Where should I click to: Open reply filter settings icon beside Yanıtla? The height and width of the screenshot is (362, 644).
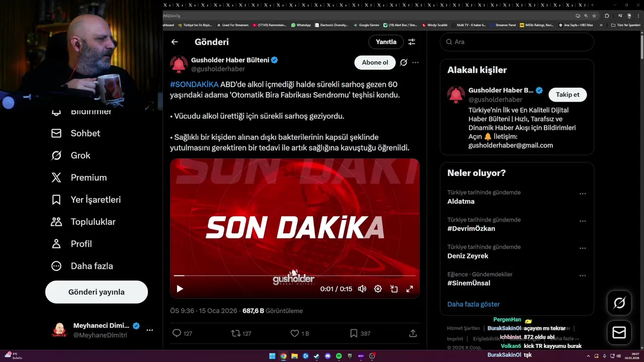(x=412, y=42)
